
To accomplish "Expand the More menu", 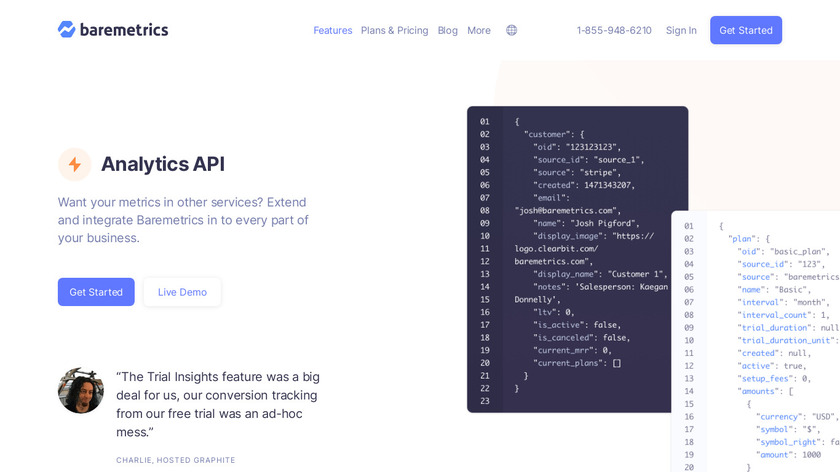I will pyautogui.click(x=479, y=31).
